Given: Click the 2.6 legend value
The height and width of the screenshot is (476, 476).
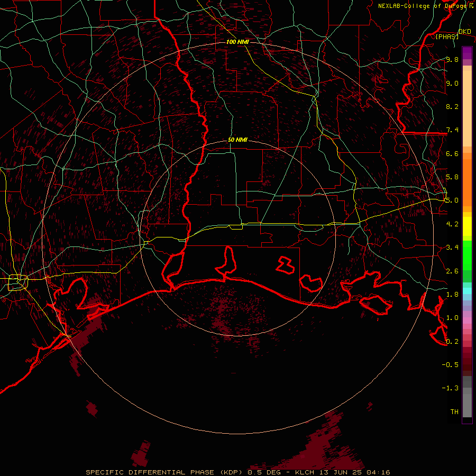Looking at the screenshot, I should click(452, 271).
